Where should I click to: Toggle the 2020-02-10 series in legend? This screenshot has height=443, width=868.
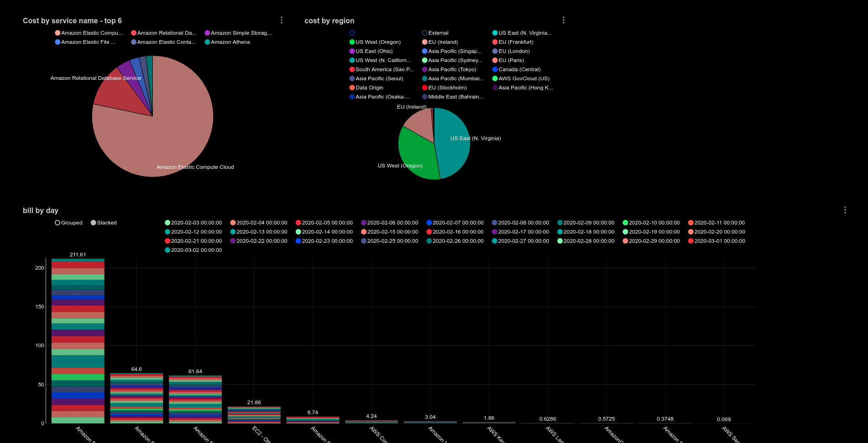651,223
